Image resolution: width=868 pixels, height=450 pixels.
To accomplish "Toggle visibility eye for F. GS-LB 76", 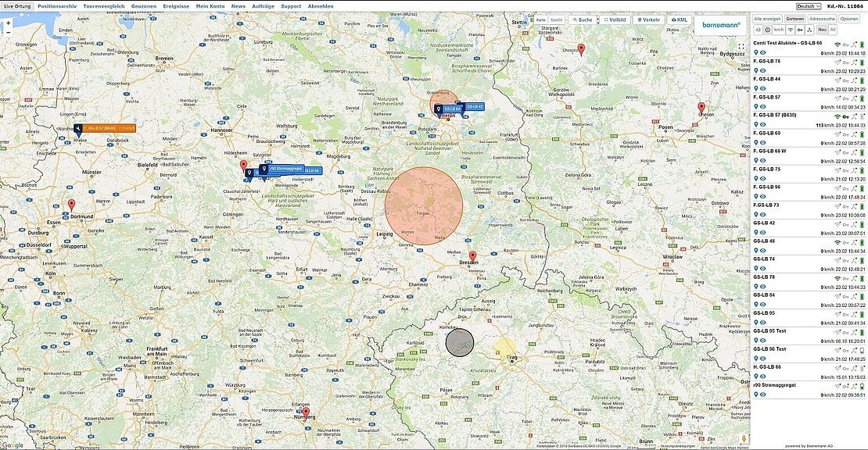I will 762,71.
